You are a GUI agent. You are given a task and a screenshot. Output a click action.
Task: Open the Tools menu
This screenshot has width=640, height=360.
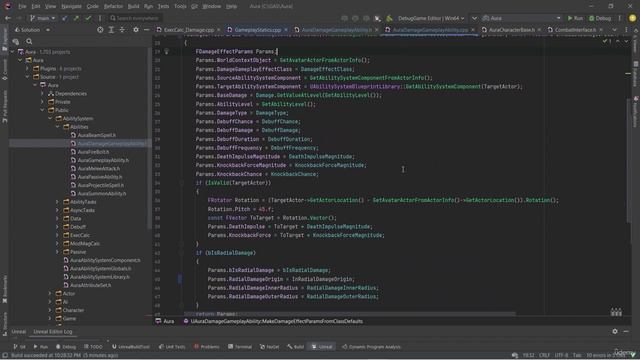pos(180,7)
